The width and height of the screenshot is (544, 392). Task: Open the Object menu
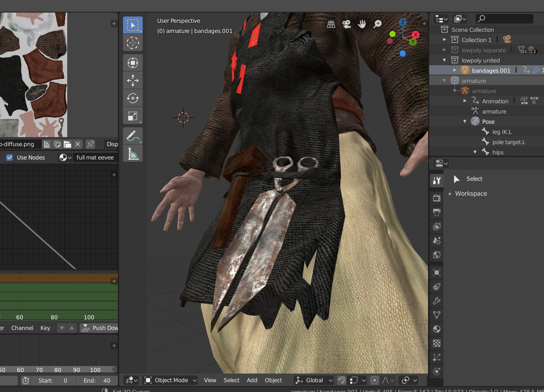[273, 380]
